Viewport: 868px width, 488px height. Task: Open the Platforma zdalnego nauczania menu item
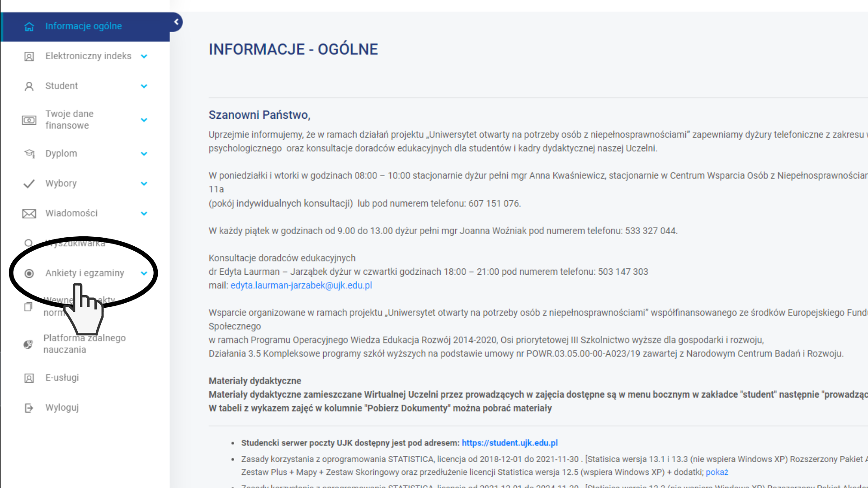(85, 344)
